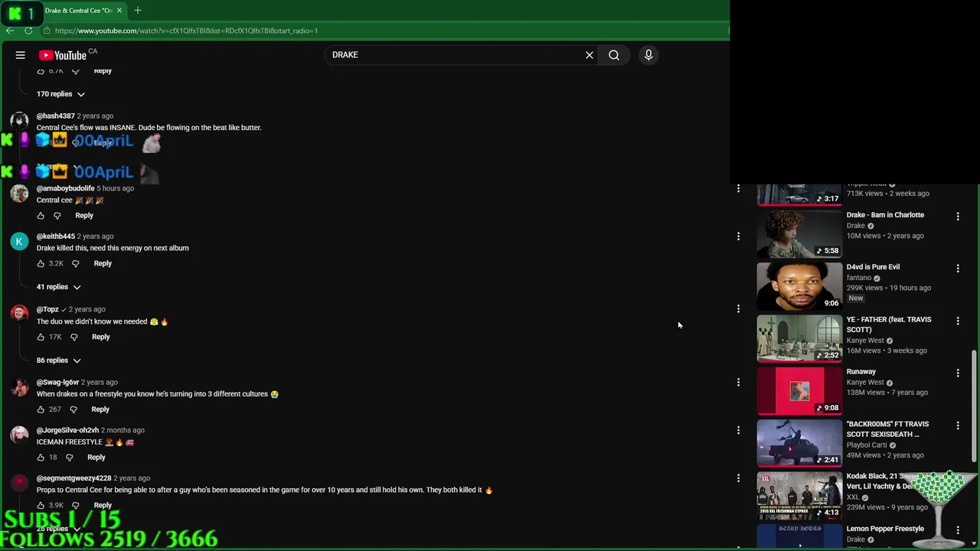Open more options for Runaway video

coord(958,373)
